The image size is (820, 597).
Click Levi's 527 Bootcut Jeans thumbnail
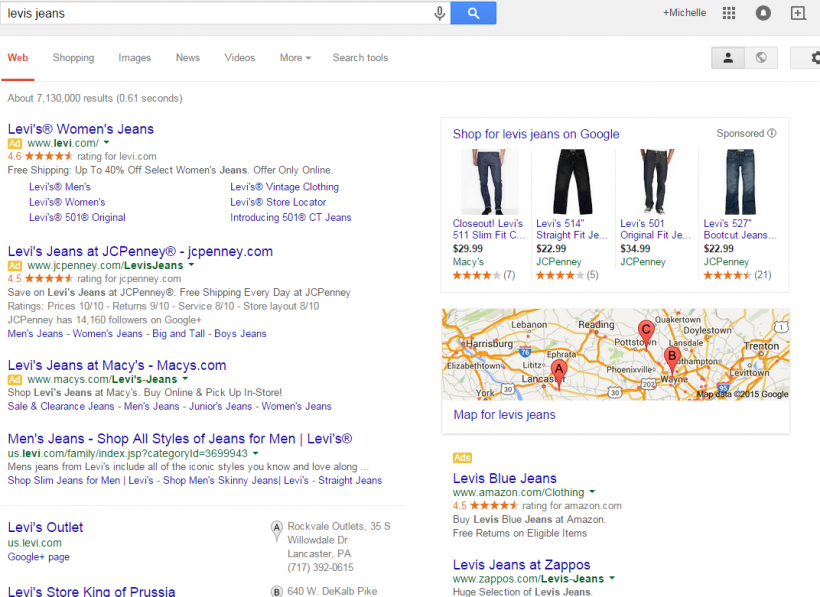[740, 182]
